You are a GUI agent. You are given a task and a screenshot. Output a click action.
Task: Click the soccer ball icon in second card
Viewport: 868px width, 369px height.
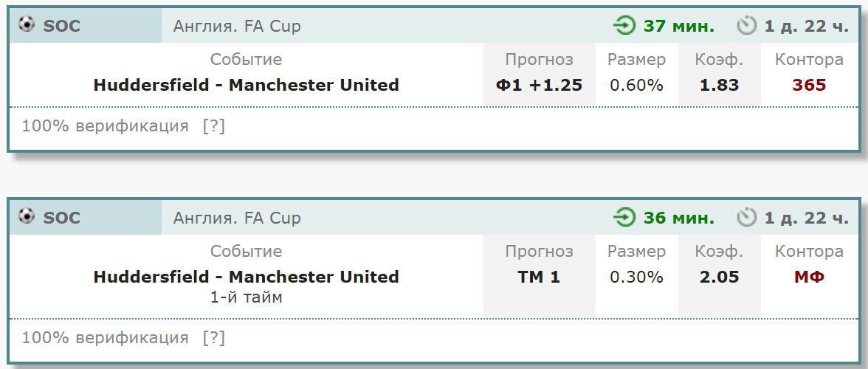(27, 217)
